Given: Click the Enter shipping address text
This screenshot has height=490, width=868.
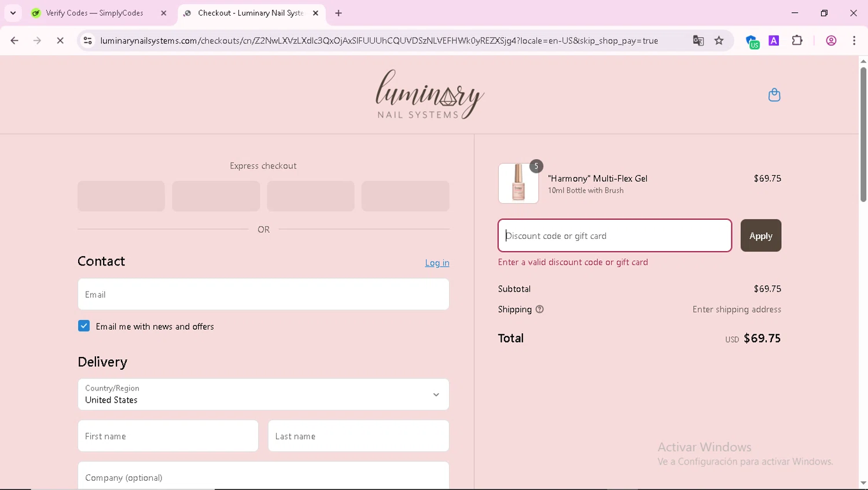Looking at the screenshot, I should [737, 310].
